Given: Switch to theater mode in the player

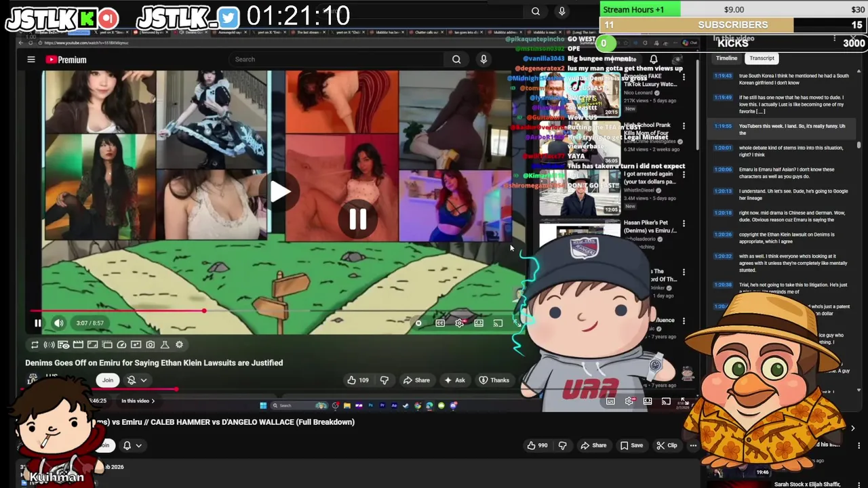Looking at the screenshot, I should point(479,323).
